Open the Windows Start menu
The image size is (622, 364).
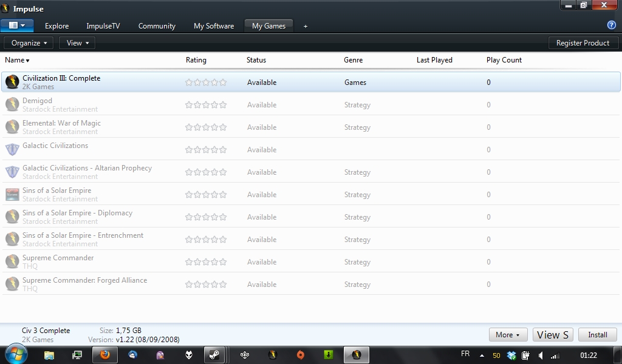(x=16, y=354)
